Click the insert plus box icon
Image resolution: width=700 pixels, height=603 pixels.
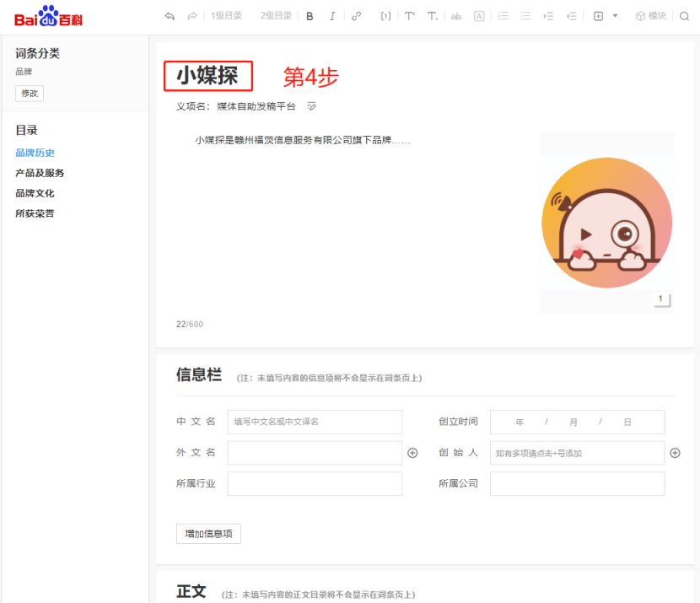[x=598, y=17]
